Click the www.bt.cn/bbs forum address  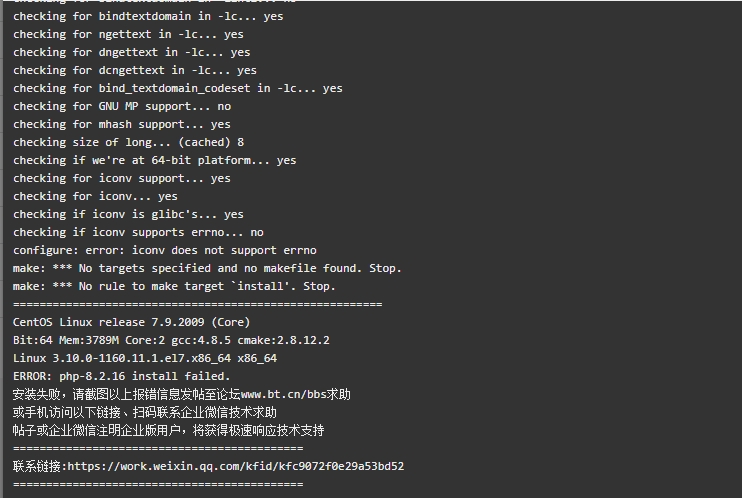[x=282, y=394]
